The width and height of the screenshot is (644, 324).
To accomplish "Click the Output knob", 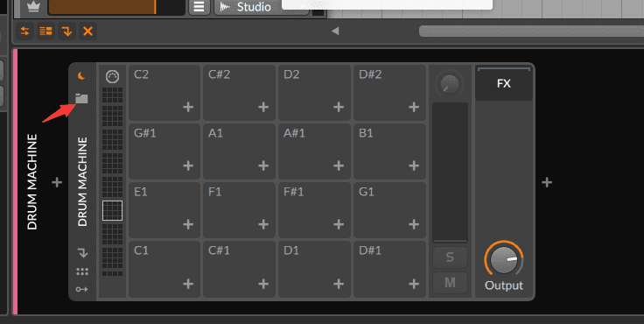I will point(504,259).
